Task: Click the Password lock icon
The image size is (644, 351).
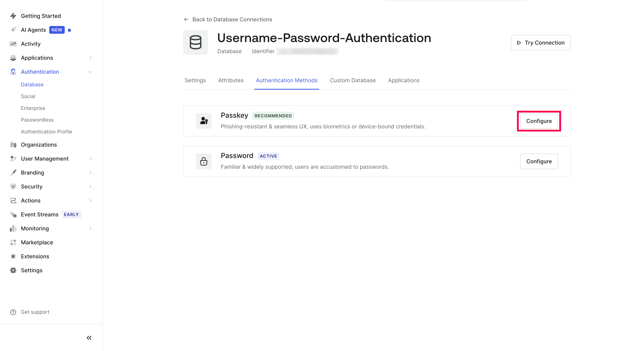Action: [x=204, y=161]
